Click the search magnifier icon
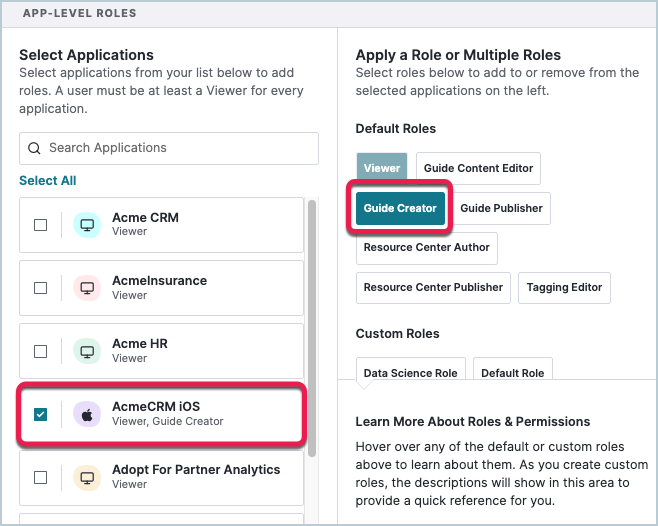Viewport: 658px width, 526px height. [34, 148]
